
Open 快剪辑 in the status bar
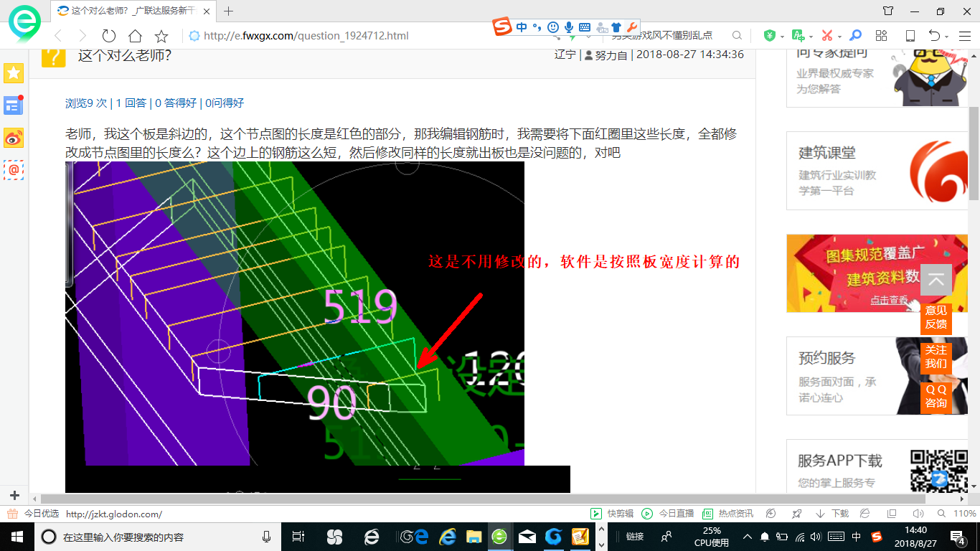612,514
